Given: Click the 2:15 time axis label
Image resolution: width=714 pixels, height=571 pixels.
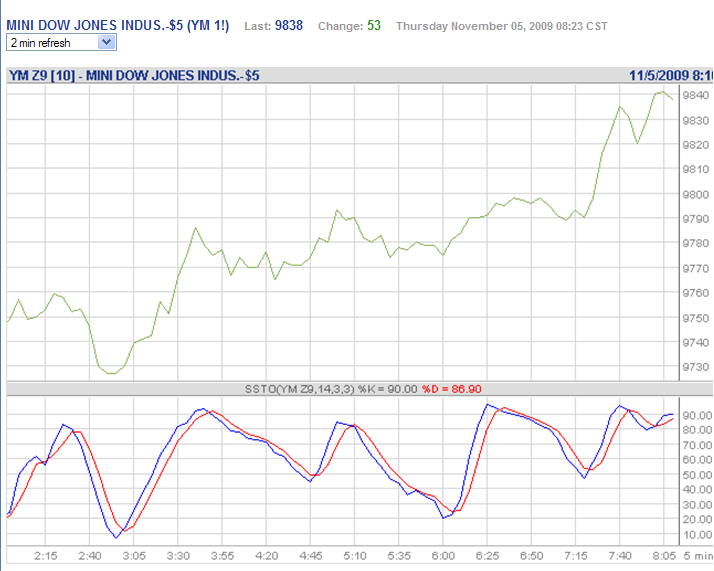Looking at the screenshot, I should point(46,556).
